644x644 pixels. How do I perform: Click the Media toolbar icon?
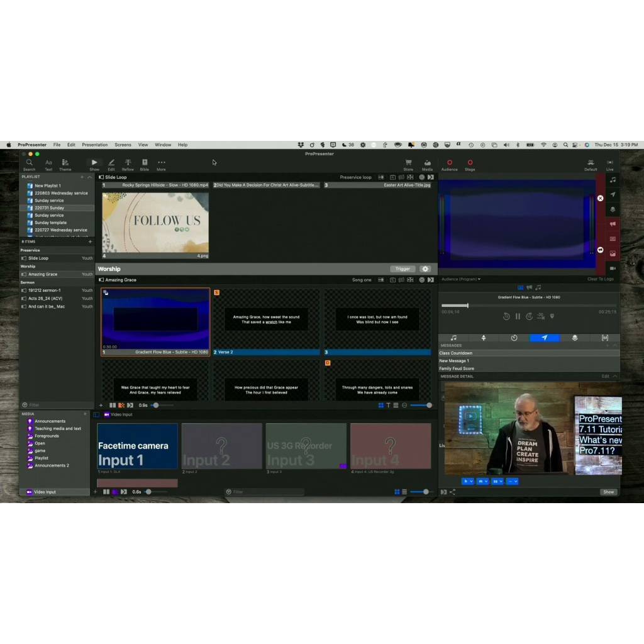(x=427, y=164)
